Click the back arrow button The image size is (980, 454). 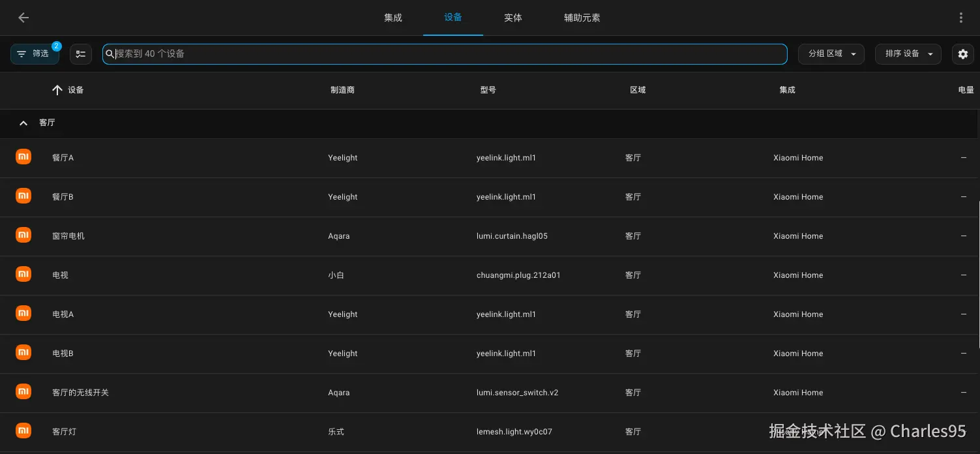[x=23, y=18]
